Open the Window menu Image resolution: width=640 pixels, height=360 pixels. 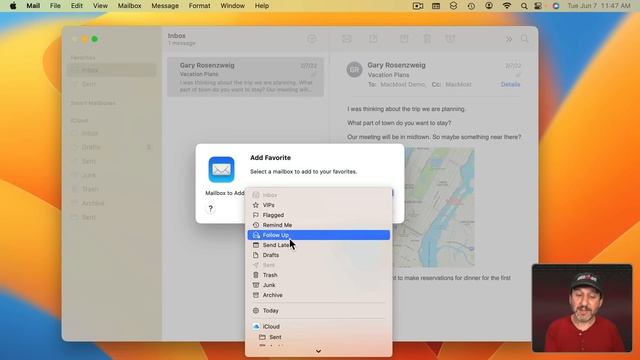click(x=232, y=6)
